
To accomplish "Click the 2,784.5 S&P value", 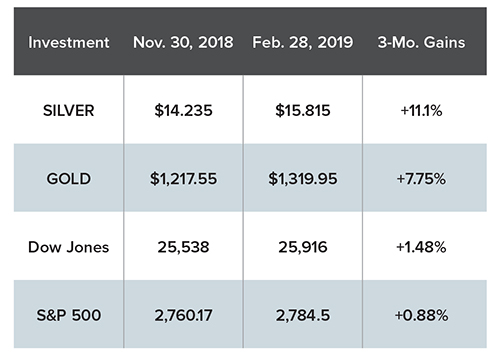I will click(303, 315).
